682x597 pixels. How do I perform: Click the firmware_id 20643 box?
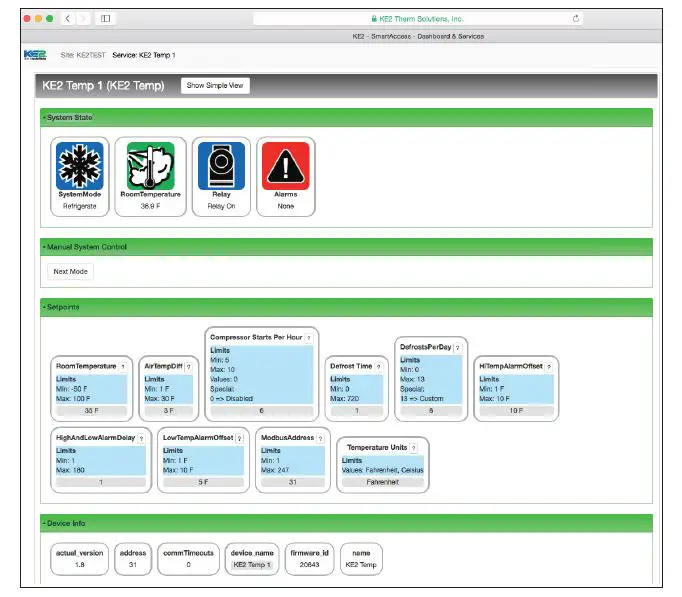pos(309,559)
